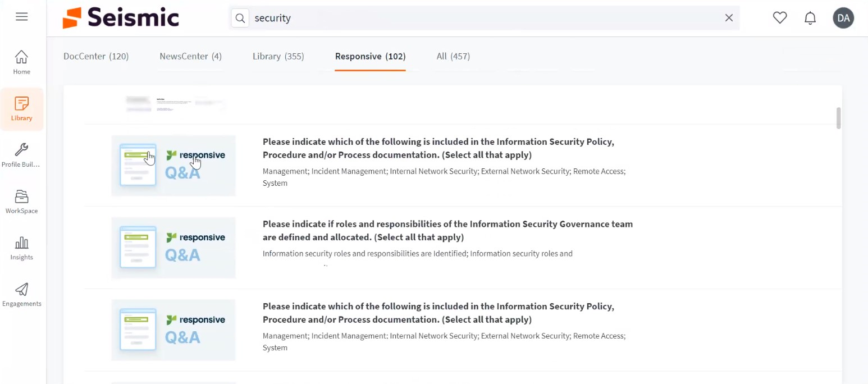Open Profile Builder in the sidebar
Viewport: 868px width, 384px height.
[22, 156]
